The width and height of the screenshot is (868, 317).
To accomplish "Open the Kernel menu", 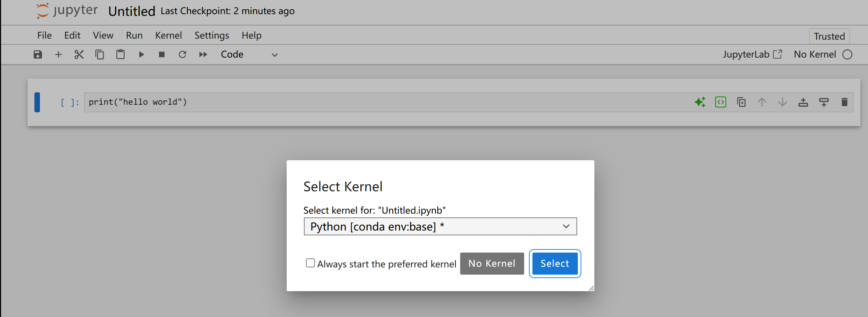I will point(168,35).
